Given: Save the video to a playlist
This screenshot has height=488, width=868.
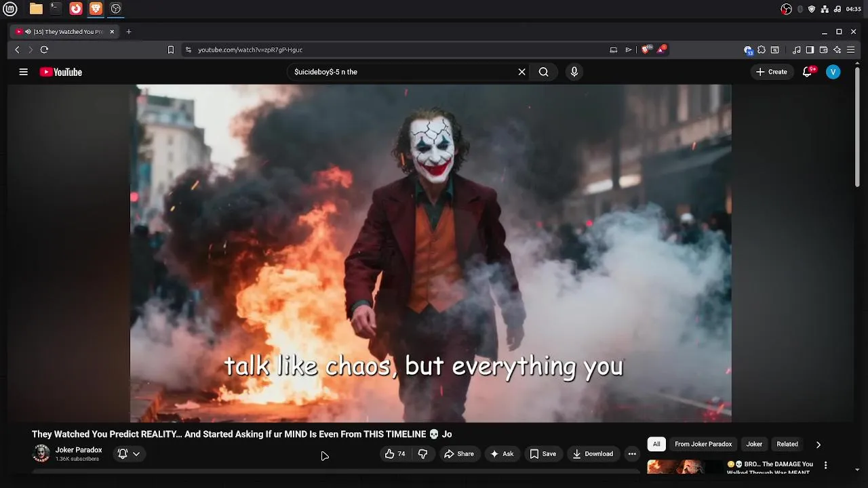Looking at the screenshot, I should [543, 454].
